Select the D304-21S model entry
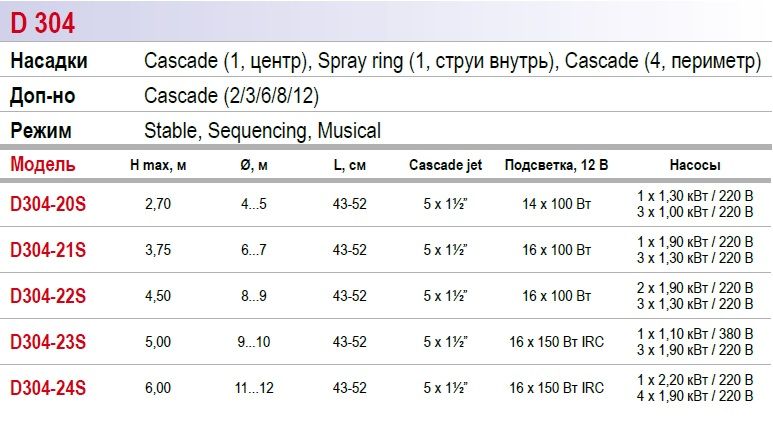Screen dimensions: 773x431 tap(48, 250)
